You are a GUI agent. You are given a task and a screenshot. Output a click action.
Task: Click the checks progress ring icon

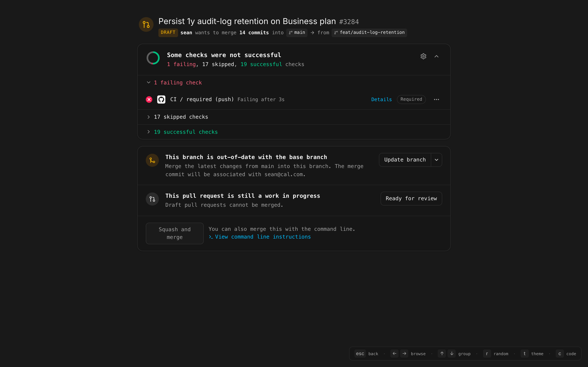(x=153, y=58)
